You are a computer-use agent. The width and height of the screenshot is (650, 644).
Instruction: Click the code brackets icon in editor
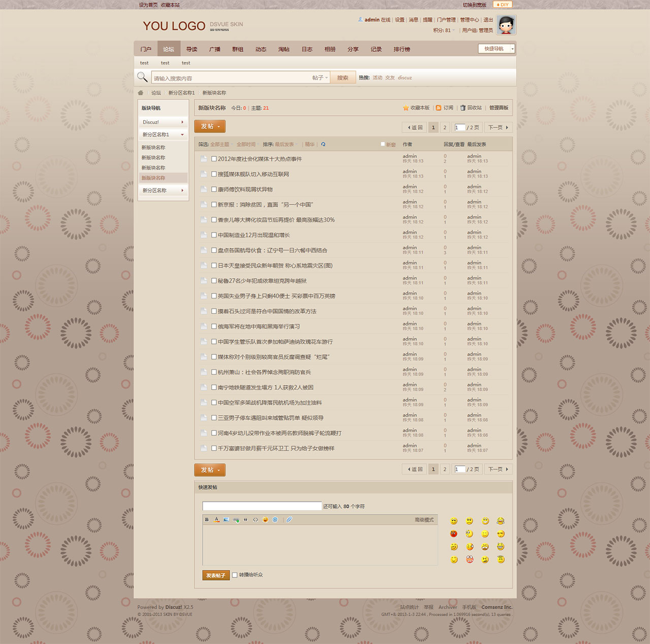[255, 520]
